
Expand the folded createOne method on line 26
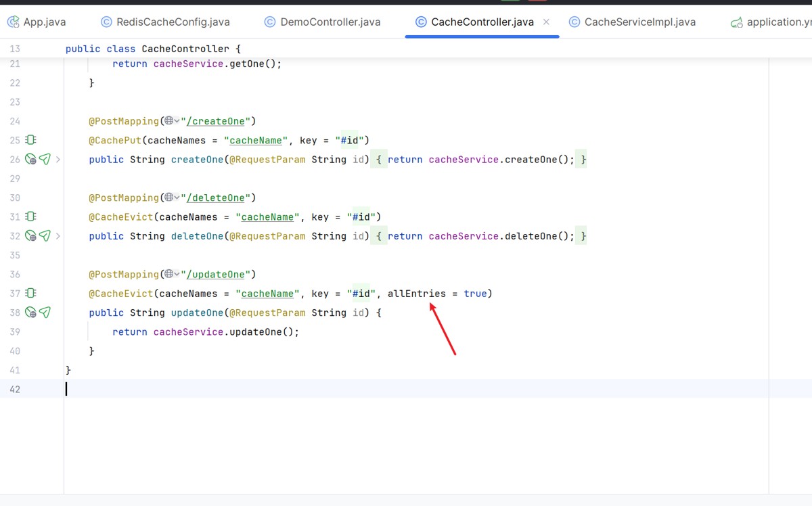[58, 160]
